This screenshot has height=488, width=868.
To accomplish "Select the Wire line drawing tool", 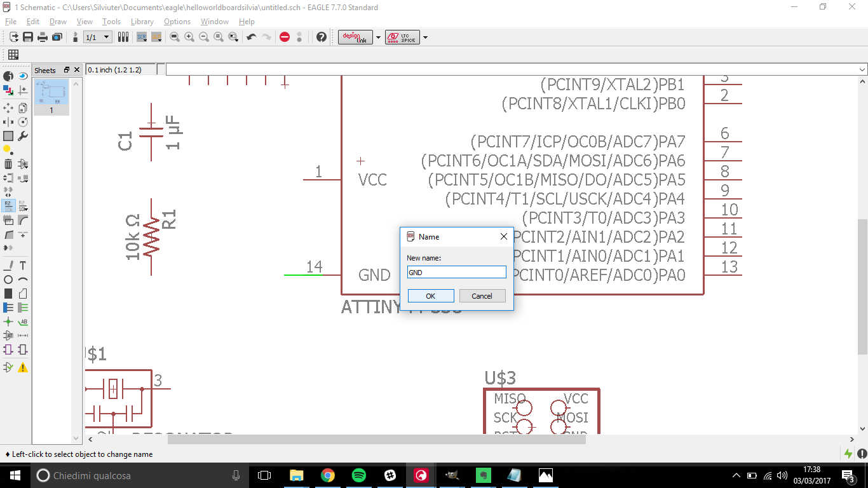I will (8, 265).
